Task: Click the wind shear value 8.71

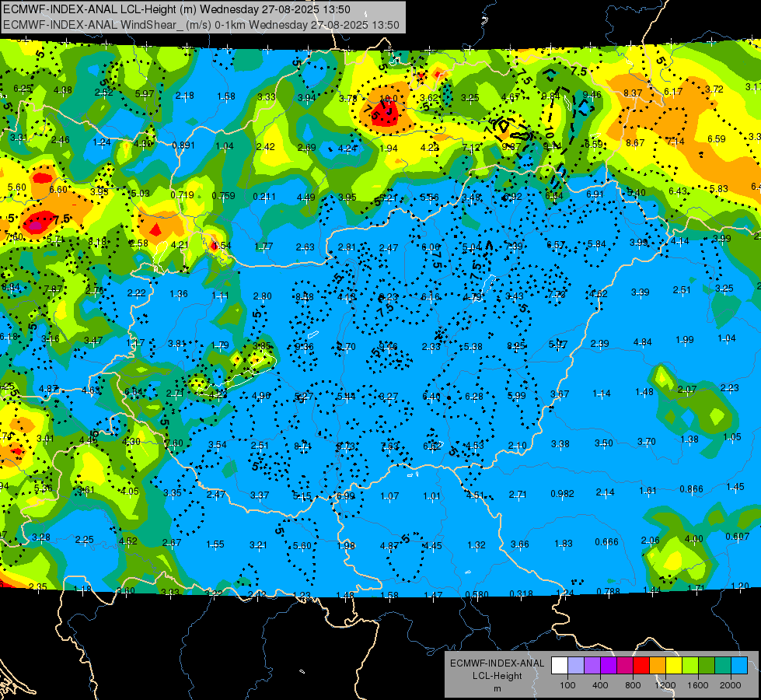Action: [x=303, y=446]
